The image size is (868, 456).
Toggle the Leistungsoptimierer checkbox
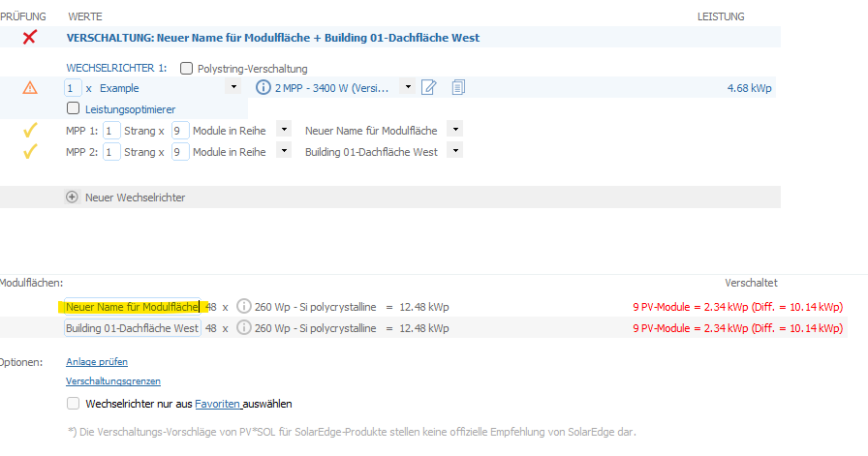pyautogui.click(x=73, y=107)
